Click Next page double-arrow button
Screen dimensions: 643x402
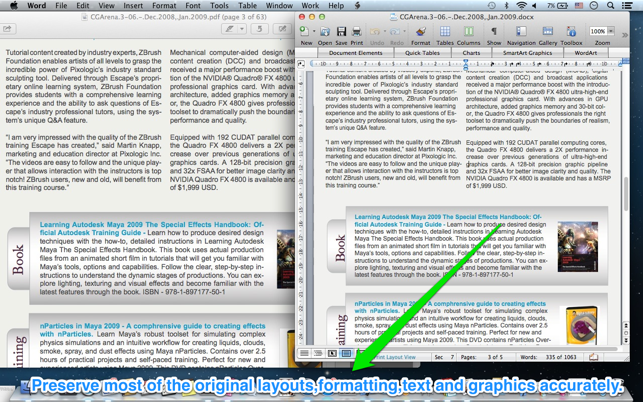click(626, 340)
